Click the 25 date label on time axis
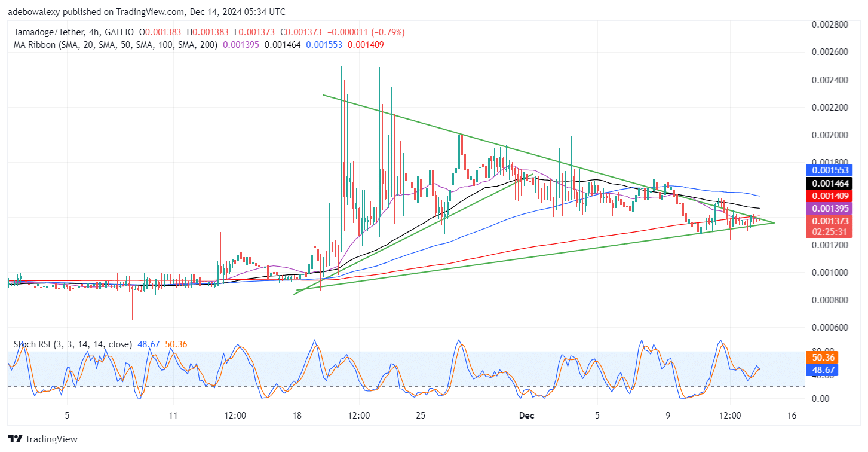This screenshot has height=452, width=868. [x=421, y=415]
